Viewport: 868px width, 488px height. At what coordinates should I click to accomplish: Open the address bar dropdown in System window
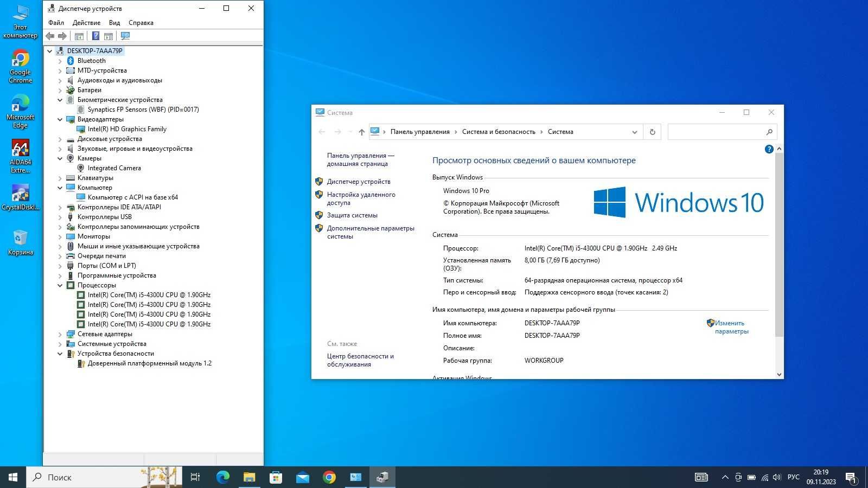(x=634, y=132)
